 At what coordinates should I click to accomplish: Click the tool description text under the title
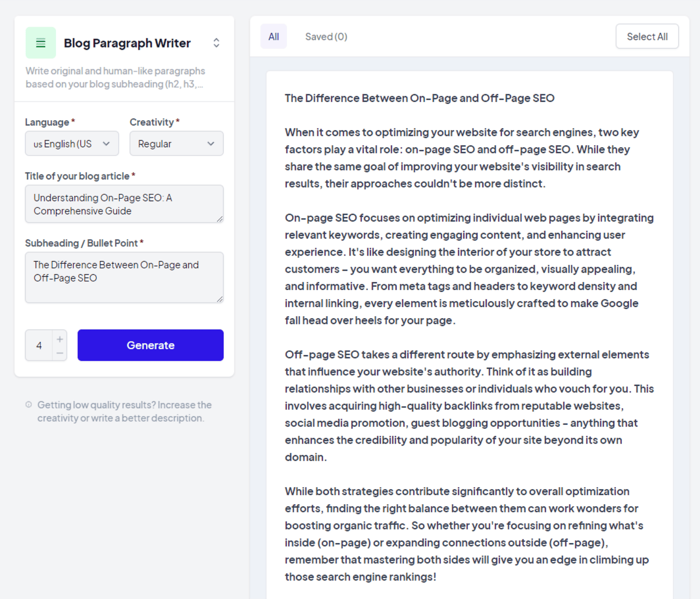click(x=115, y=77)
